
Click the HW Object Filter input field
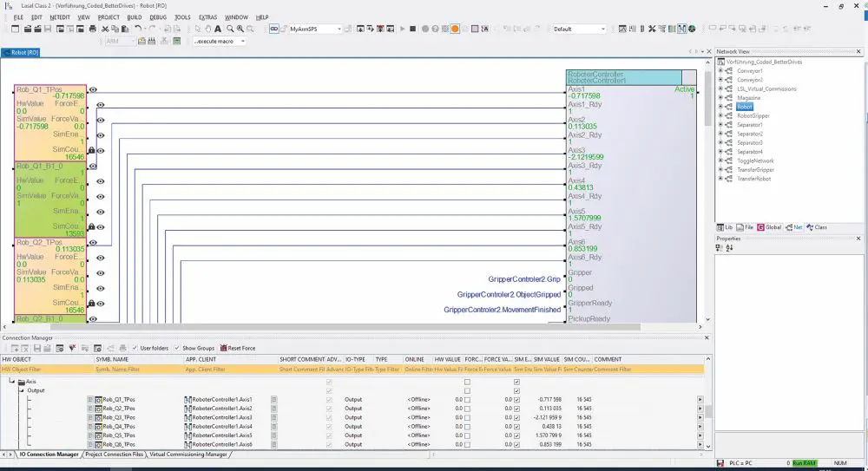point(47,370)
